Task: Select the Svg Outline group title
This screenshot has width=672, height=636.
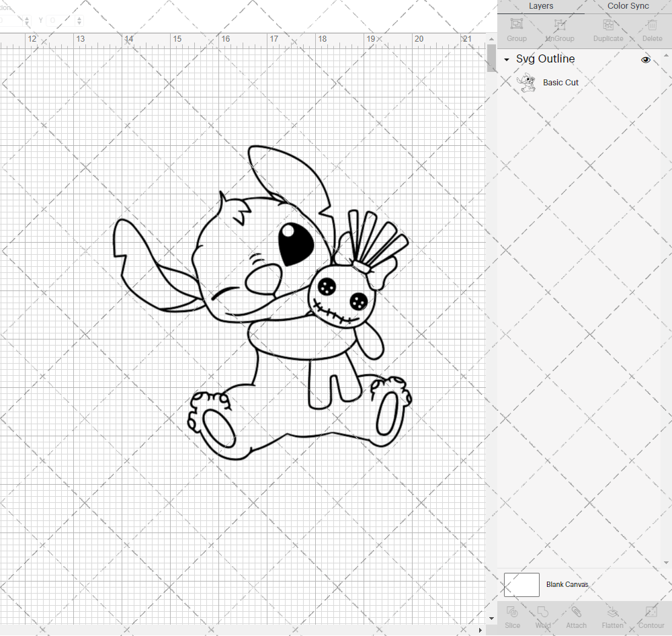Action: (x=545, y=58)
